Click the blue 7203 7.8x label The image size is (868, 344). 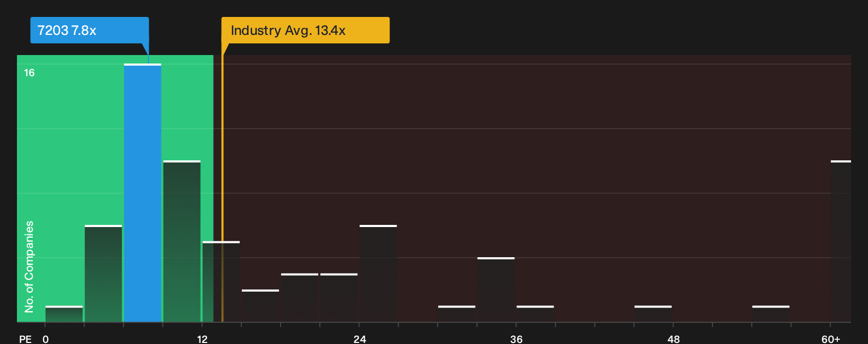pyautogui.click(x=89, y=30)
